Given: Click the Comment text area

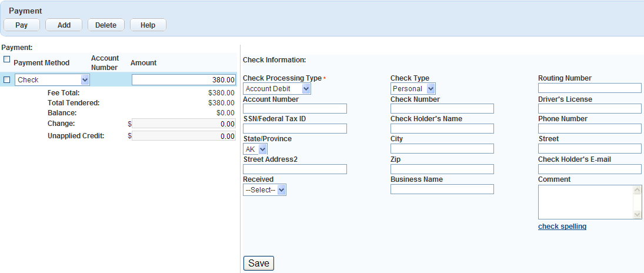Looking at the screenshot, I should pyautogui.click(x=585, y=202).
